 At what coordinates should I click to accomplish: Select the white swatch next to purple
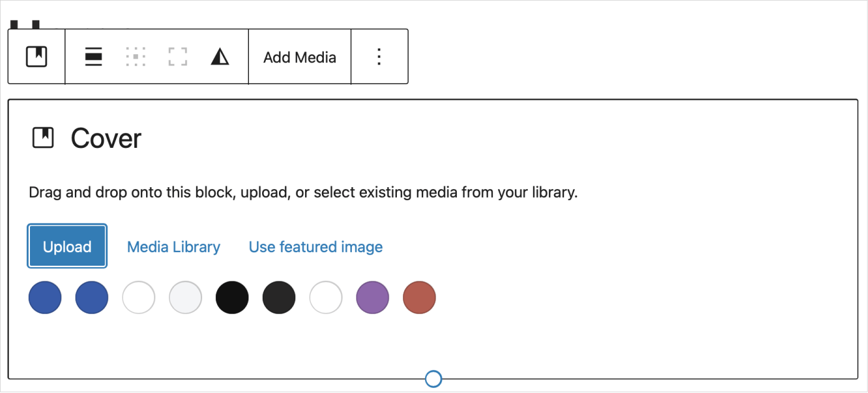pyautogui.click(x=326, y=298)
